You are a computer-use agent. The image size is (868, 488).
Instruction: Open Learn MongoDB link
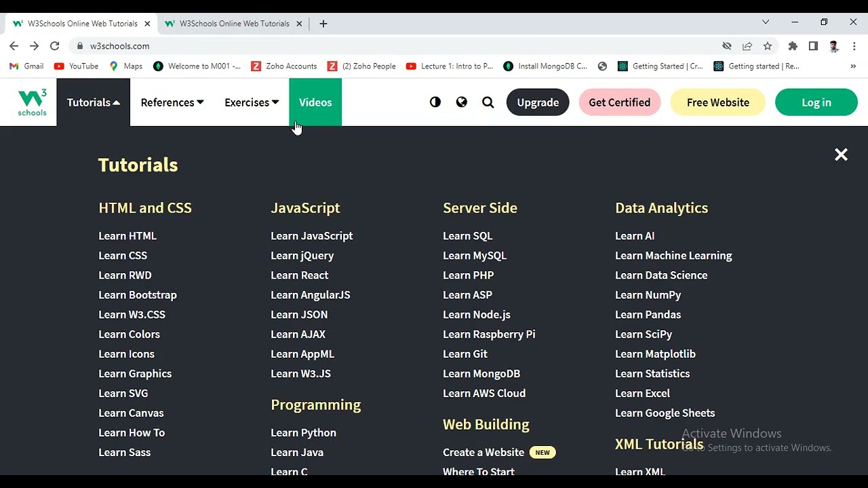tap(481, 373)
